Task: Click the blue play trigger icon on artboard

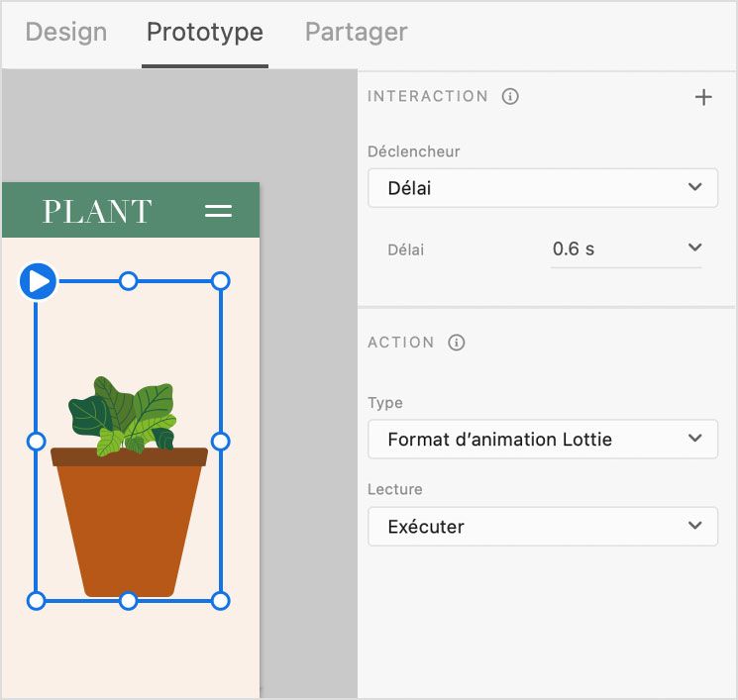Action: tap(38, 281)
